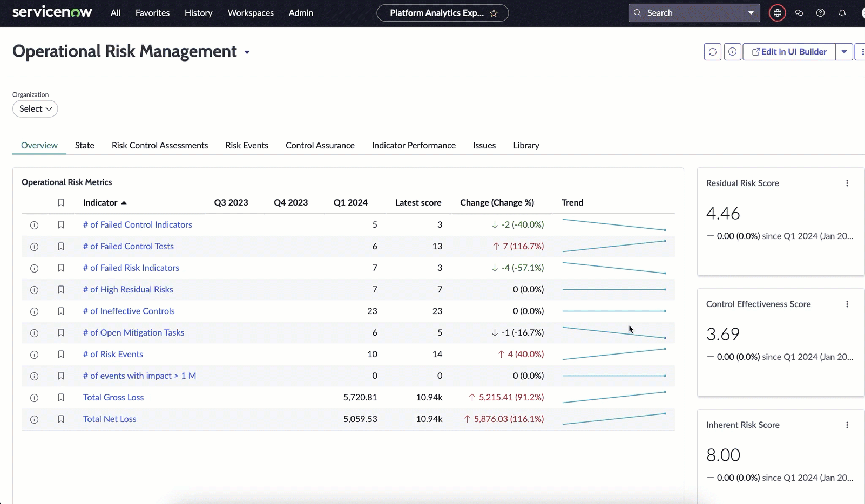Bookmark # of Failed Control Tests row

[x=61, y=246]
